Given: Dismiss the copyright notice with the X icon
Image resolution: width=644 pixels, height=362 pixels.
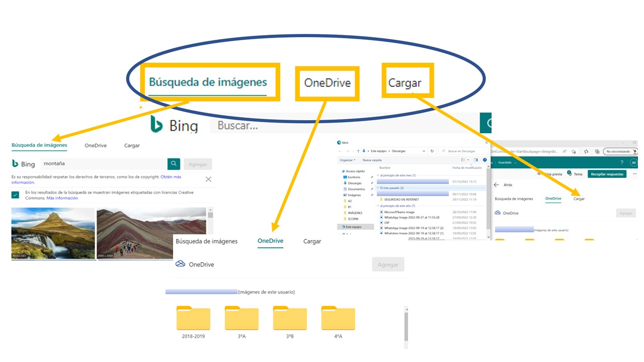Looking at the screenshot, I should (208, 179).
